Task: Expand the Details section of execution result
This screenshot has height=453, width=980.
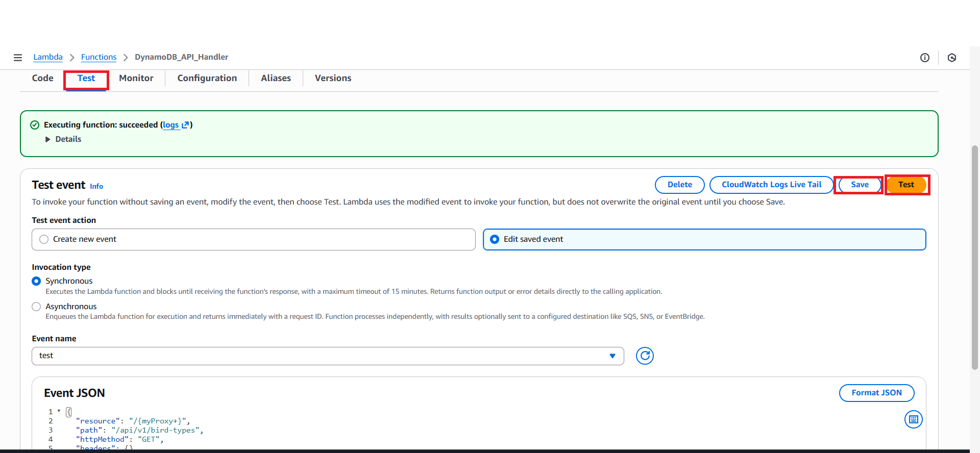Action: coord(48,139)
